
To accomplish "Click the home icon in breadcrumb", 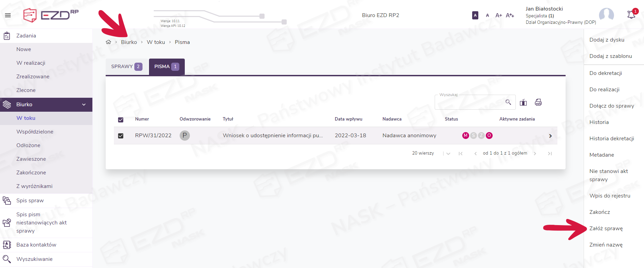I will [108, 42].
